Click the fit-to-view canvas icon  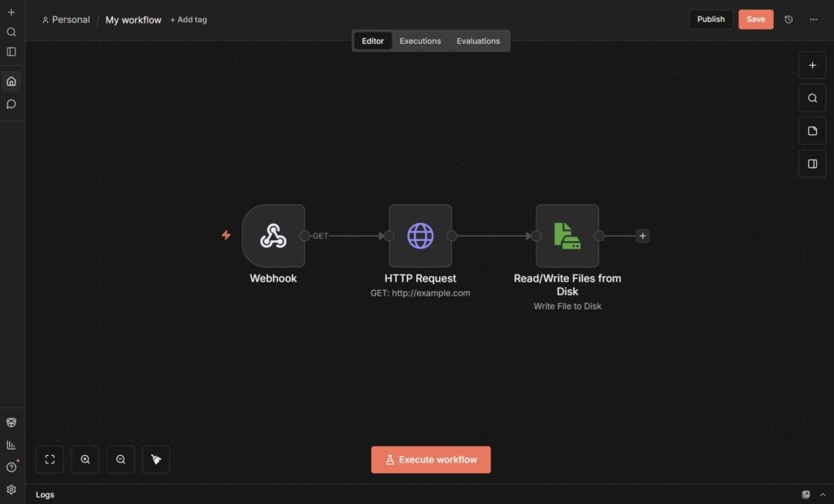click(x=50, y=459)
